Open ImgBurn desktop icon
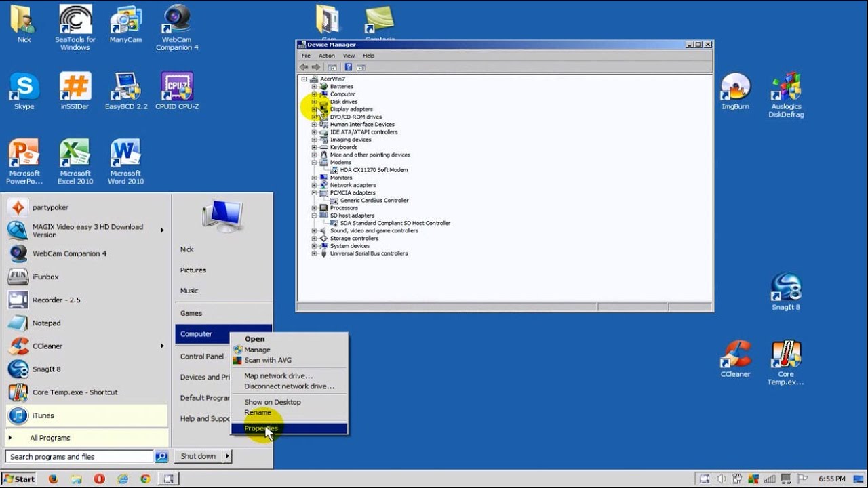Screen dimensions: 868x488 coord(735,91)
